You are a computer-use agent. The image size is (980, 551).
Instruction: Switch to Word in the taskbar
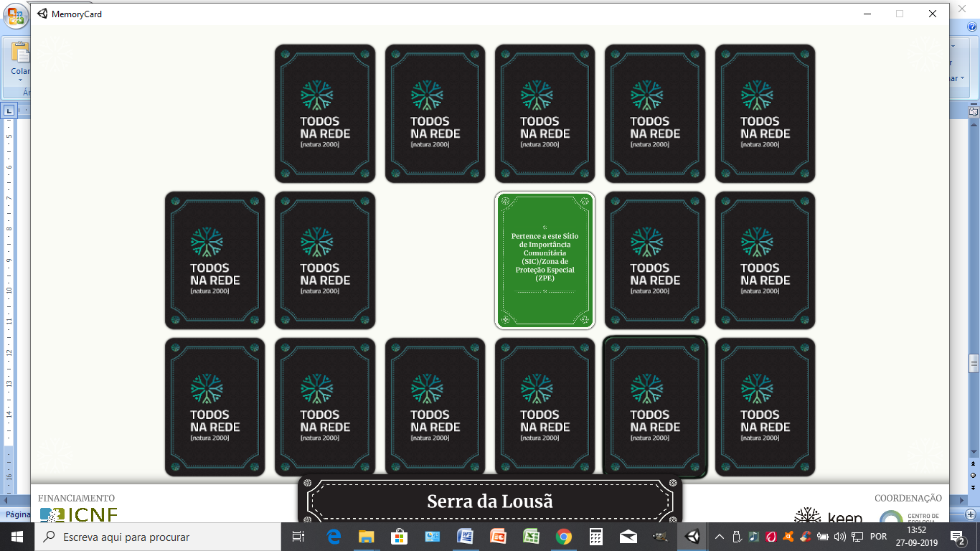(x=465, y=537)
